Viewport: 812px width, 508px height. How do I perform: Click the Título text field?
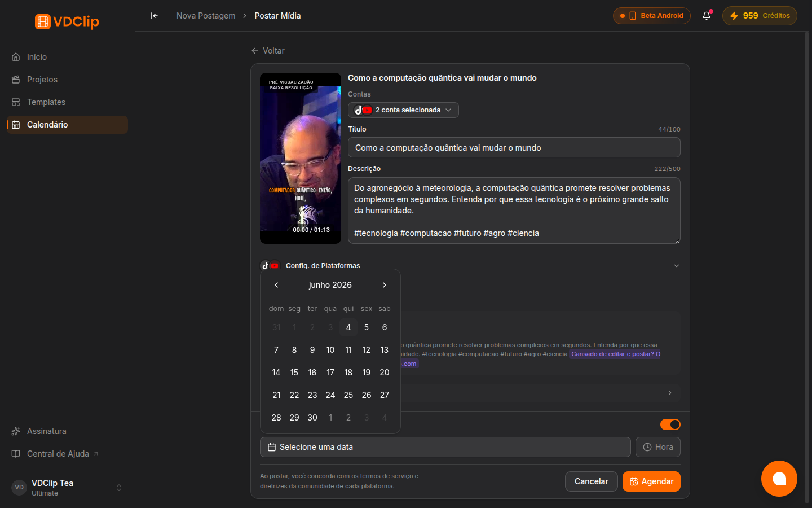coord(514,147)
